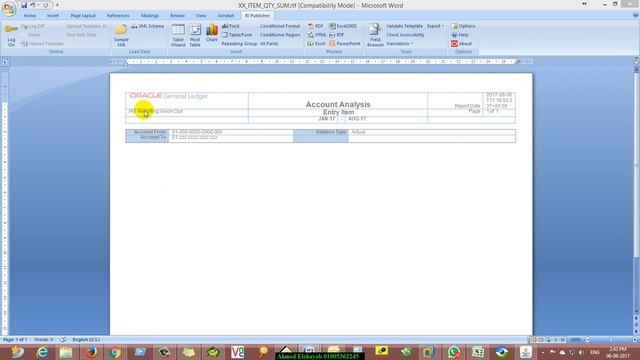Insert a Chart from BI Publisher
Image resolution: width=640 pixels, height=360 pixels.
tap(211, 33)
